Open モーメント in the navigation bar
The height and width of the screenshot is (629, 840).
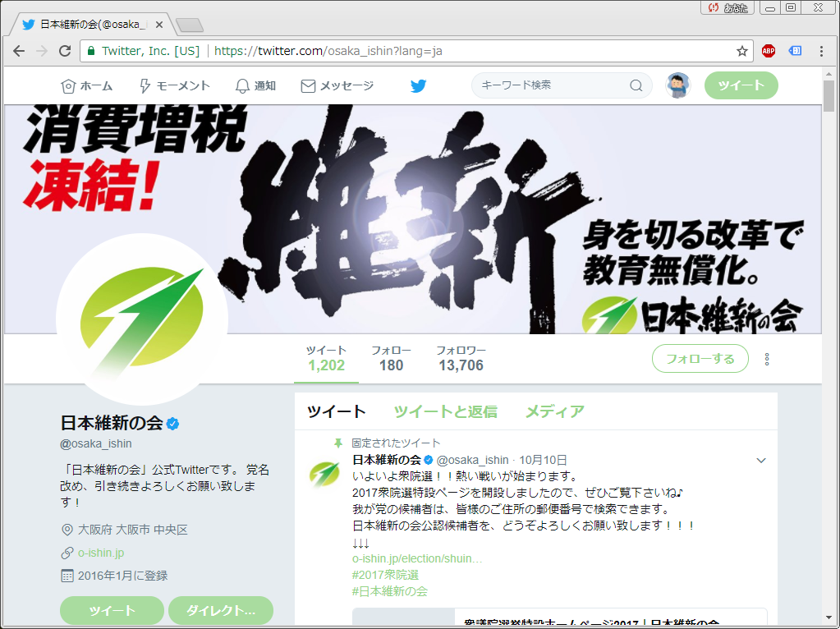pyautogui.click(x=174, y=85)
